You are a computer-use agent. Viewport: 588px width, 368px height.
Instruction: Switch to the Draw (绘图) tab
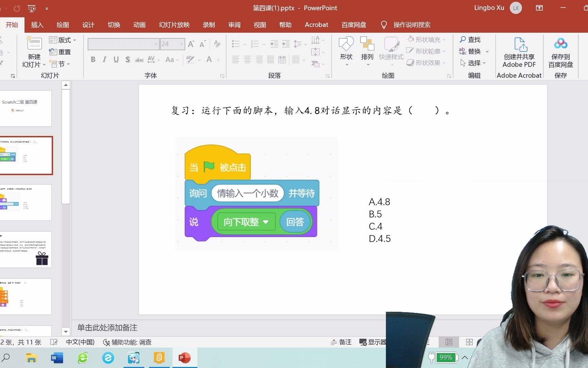point(63,25)
